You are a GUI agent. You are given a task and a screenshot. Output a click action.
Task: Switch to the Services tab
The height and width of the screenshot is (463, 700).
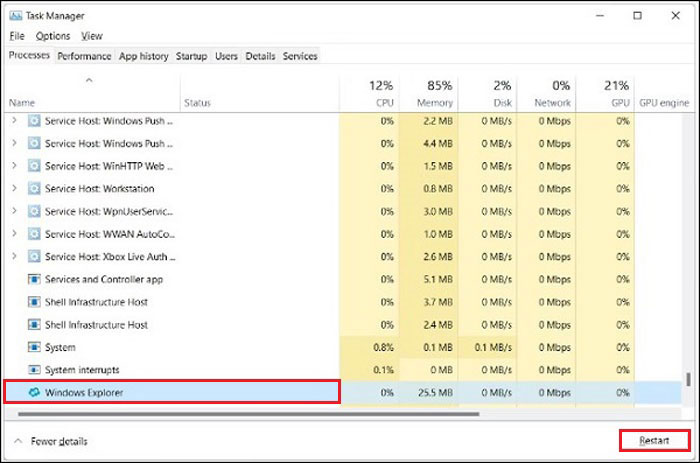(300, 56)
